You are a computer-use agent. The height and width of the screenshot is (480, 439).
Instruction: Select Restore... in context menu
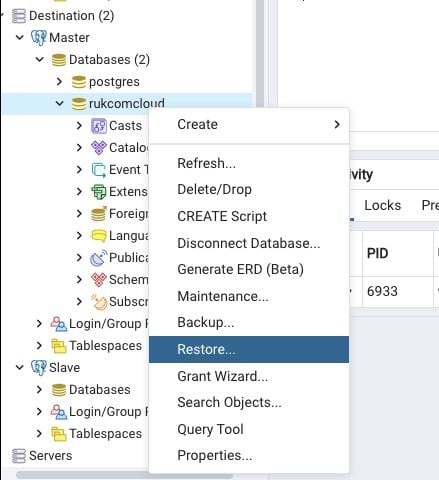249,349
